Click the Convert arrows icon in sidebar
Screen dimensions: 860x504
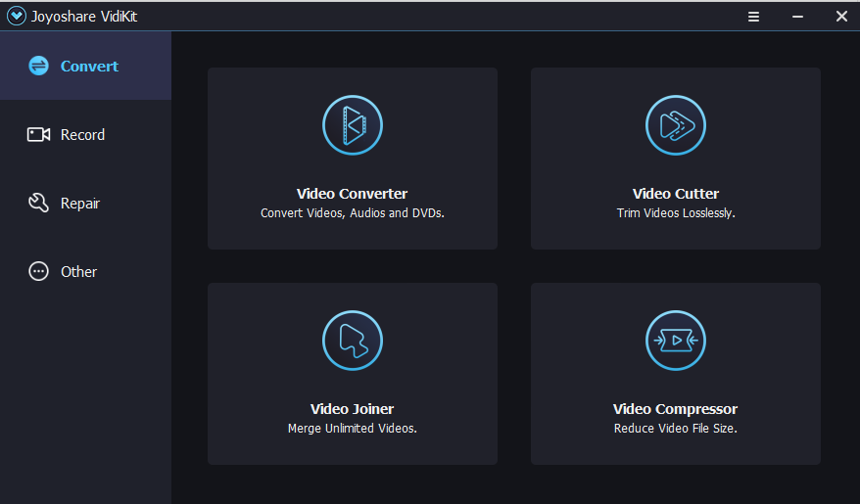pyautogui.click(x=38, y=66)
